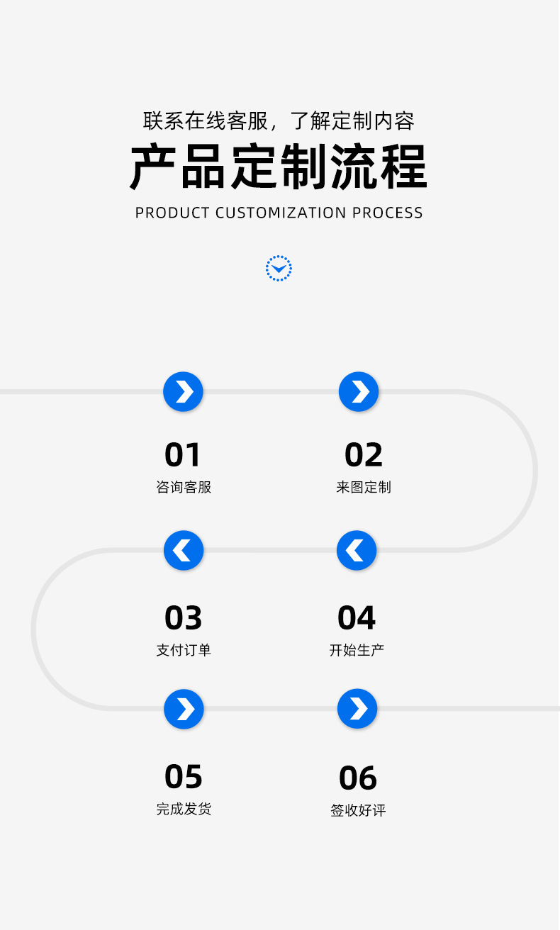Click the 产品定制流程 main heading

coord(279,167)
